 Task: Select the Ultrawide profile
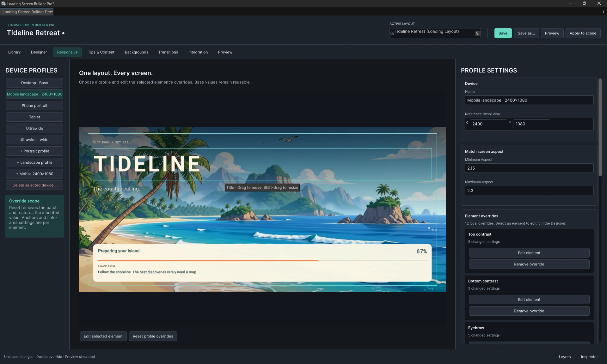point(34,128)
